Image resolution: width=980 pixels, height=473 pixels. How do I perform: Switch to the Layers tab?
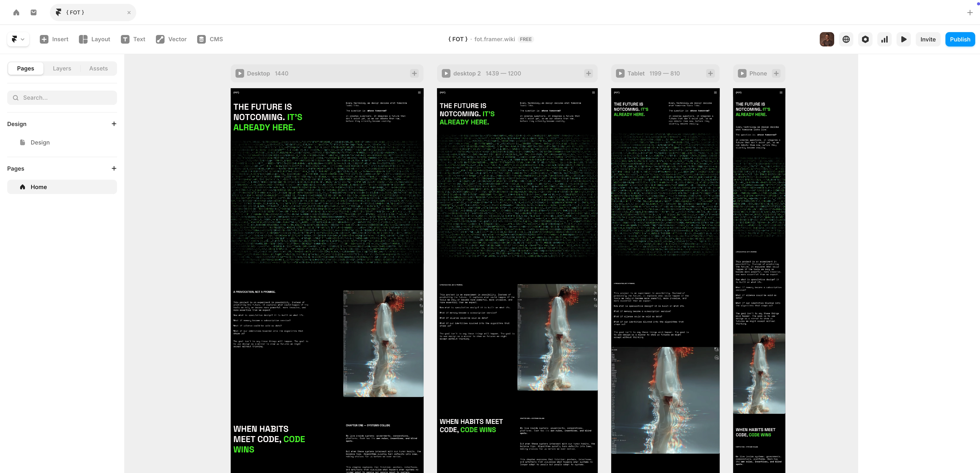click(x=62, y=69)
